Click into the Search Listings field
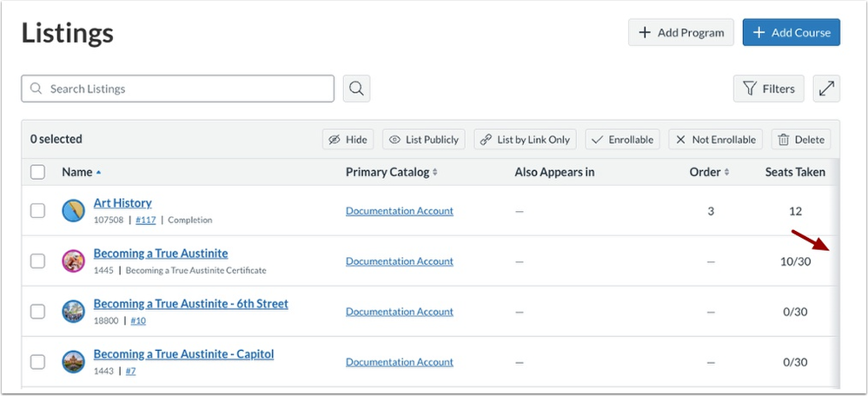 [x=178, y=89]
